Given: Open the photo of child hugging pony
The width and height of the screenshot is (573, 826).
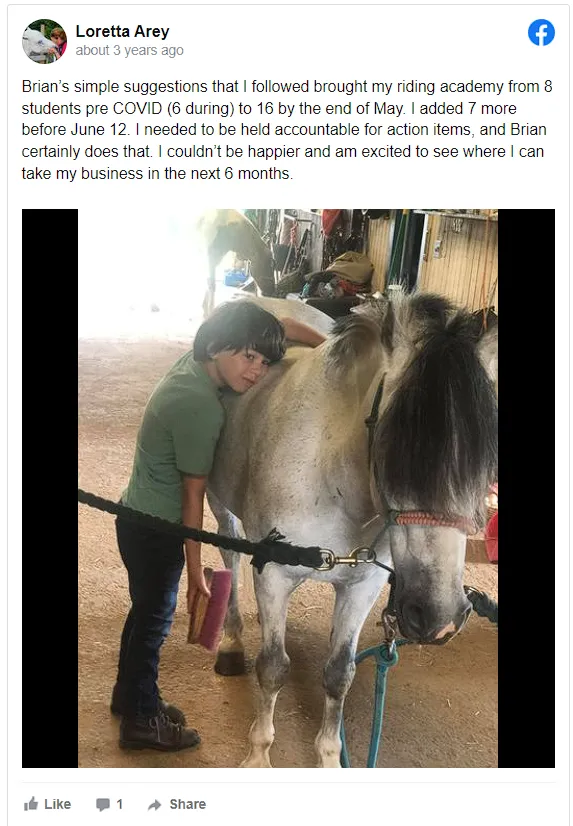Looking at the screenshot, I should (x=288, y=488).
